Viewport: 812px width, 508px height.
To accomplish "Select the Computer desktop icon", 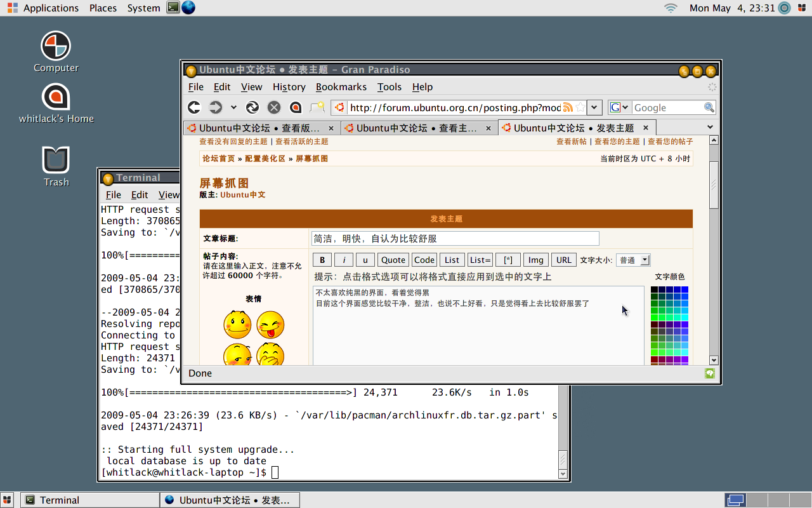I will pyautogui.click(x=56, y=52).
